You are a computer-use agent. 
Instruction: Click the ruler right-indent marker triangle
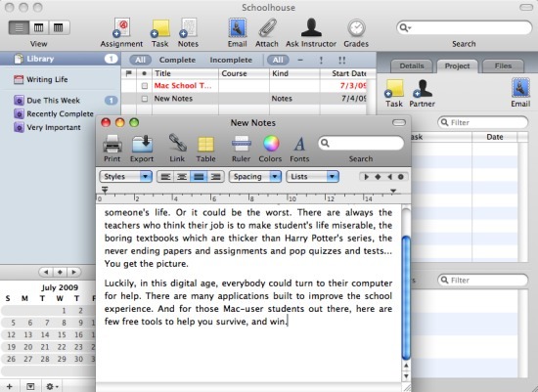[x=393, y=191]
